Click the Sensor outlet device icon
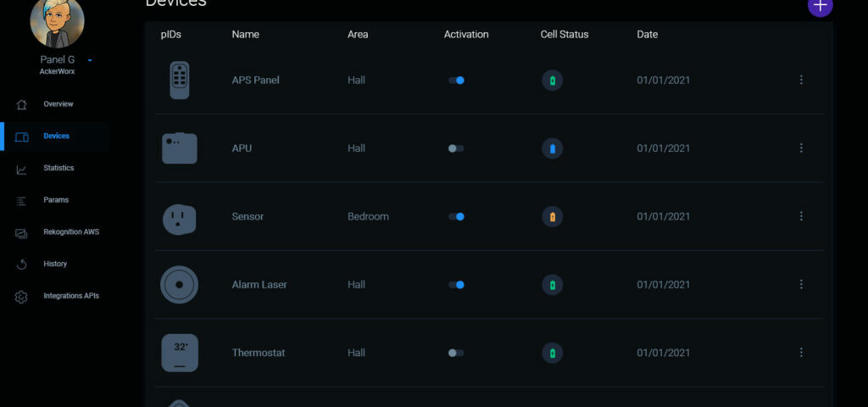Image resolution: width=868 pixels, height=407 pixels. pyautogui.click(x=180, y=217)
